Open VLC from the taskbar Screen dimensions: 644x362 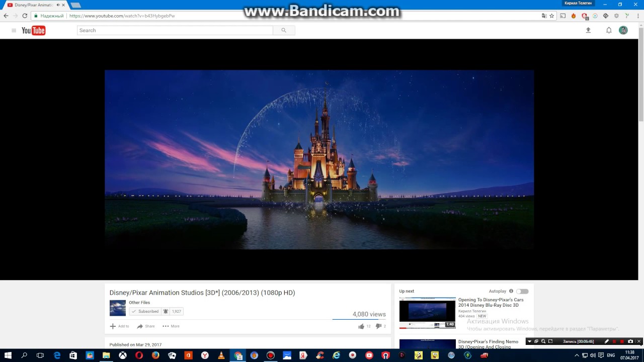(221, 355)
